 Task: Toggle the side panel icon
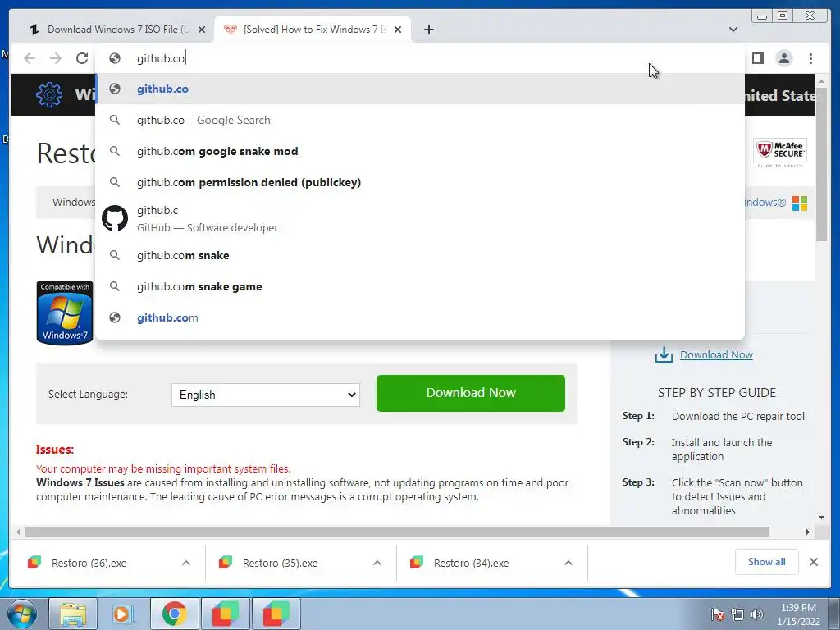coord(757,58)
